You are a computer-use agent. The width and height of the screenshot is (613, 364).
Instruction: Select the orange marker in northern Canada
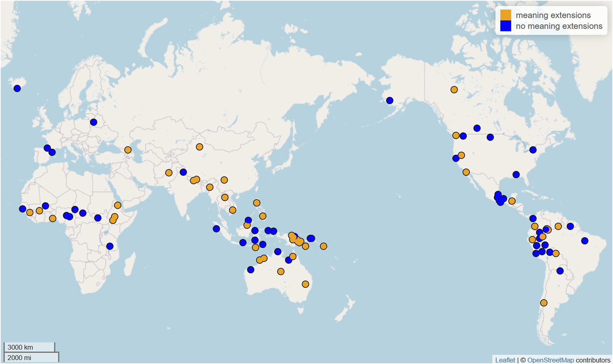coord(454,90)
